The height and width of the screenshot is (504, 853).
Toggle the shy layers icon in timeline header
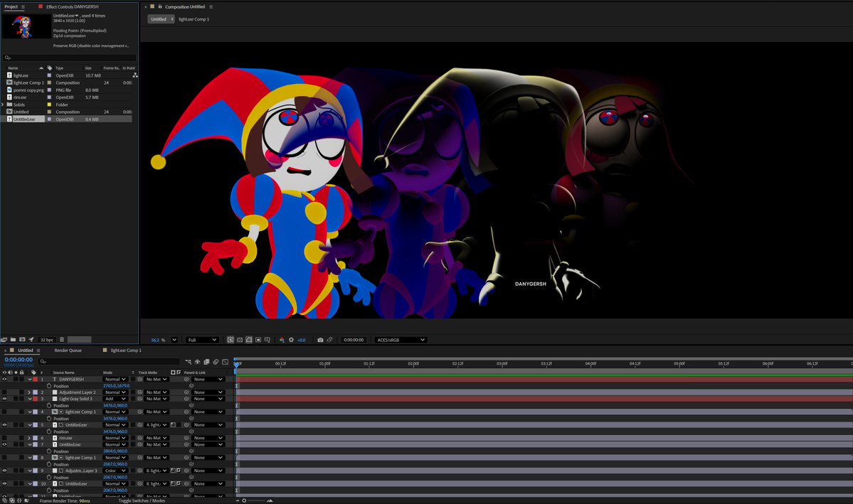click(198, 362)
